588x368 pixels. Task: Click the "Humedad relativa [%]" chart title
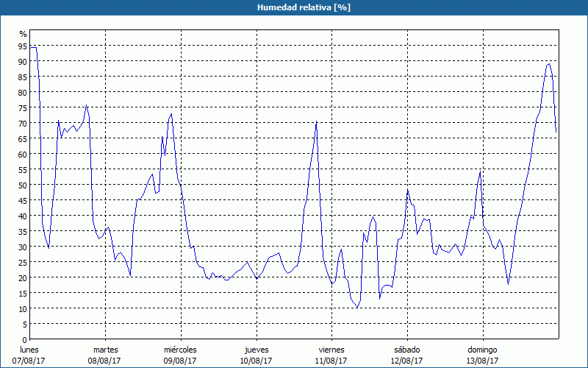tap(293, 7)
